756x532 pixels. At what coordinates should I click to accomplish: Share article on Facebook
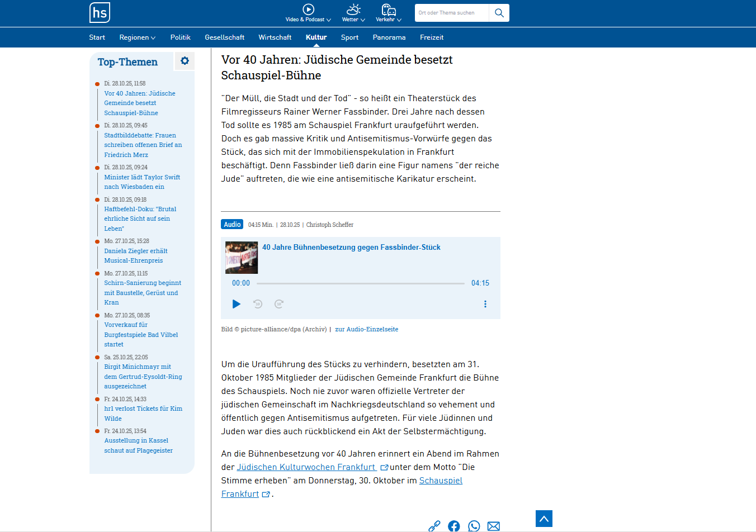454,526
